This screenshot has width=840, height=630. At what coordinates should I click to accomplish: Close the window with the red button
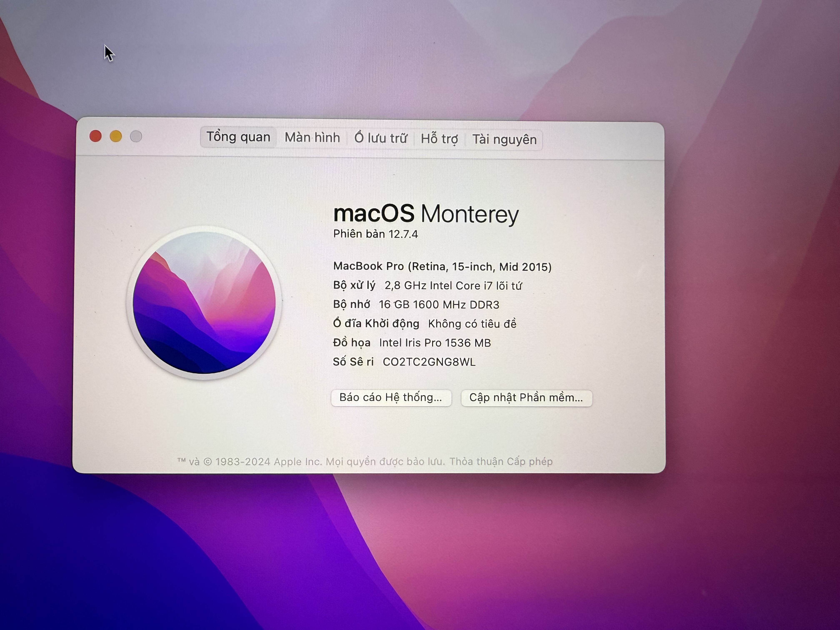tap(95, 136)
